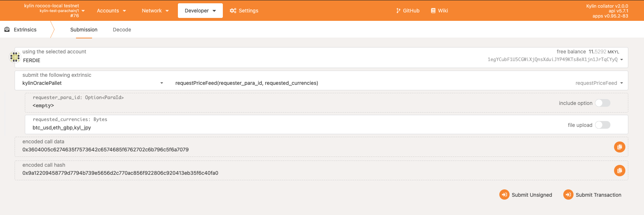This screenshot has height=215, width=644.
Task: Open the GitHub link
Action: tap(408, 11)
